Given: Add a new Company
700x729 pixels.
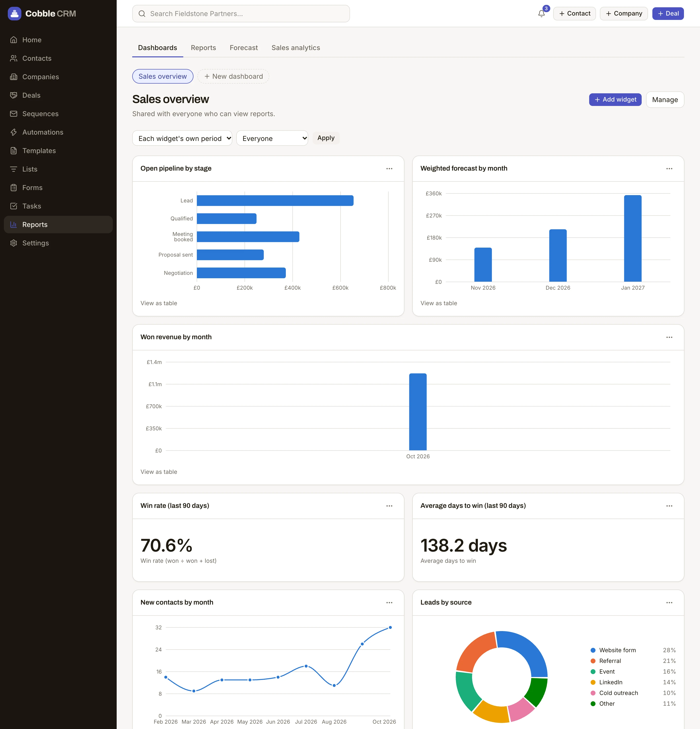Looking at the screenshot, I should coord(623,13).
